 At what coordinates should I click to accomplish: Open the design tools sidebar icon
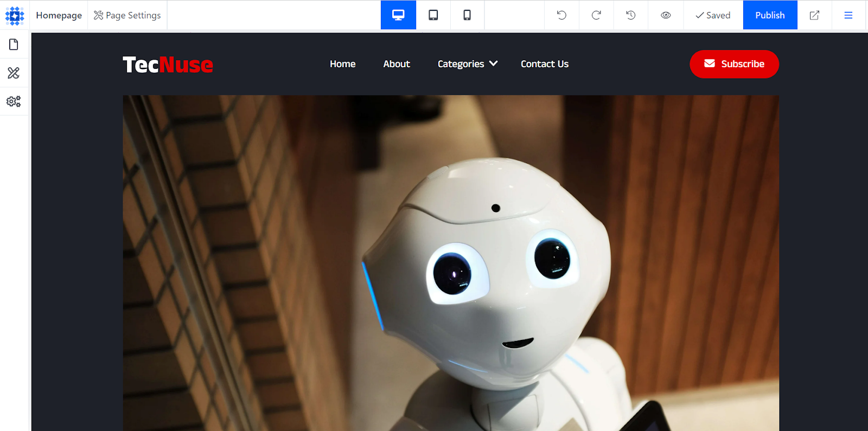(14, 73)
